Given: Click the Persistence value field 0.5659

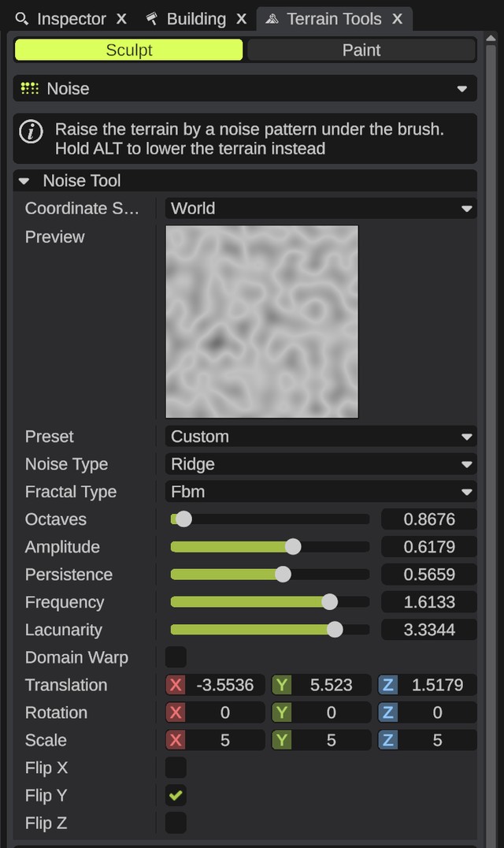Looking at the screenshot, I should point(429,575).
